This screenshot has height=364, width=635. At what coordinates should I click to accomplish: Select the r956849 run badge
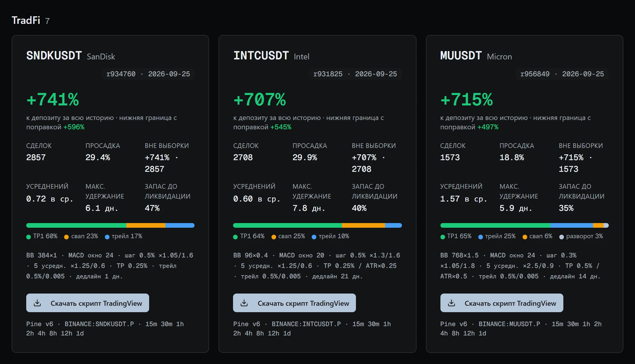[x=562, y=74]
